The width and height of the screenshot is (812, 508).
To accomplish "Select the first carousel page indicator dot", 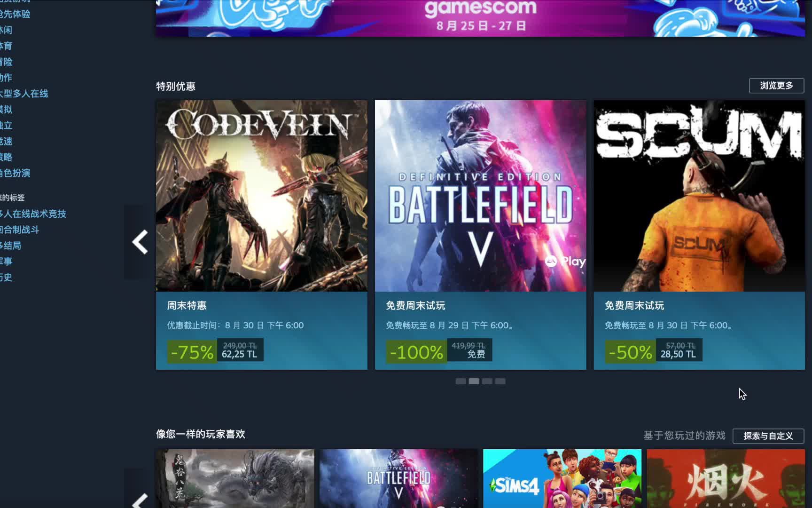I will [x=461, y=381].
